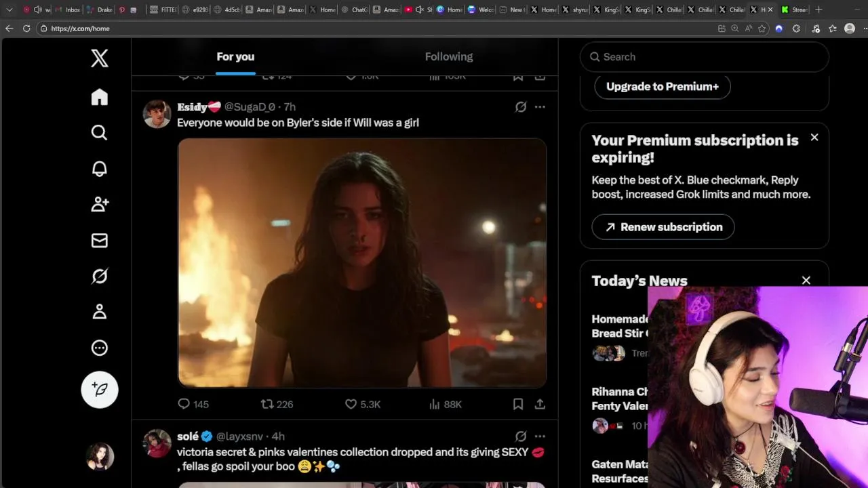Switch to the FITTE browser tab
The image size is (868, 488).
click(162, 9)
